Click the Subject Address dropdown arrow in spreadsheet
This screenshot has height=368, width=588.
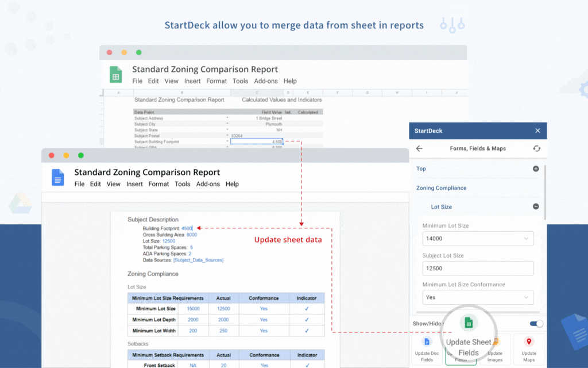[x=227, y=118]
